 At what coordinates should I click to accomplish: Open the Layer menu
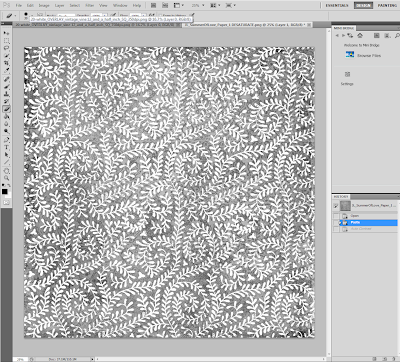[x=59, y=6]
